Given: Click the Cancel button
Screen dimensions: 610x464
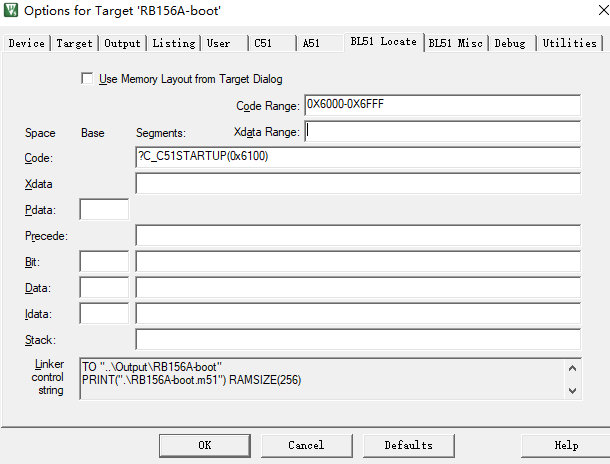Looking at the screenshot, I should [x=307, y=445].
